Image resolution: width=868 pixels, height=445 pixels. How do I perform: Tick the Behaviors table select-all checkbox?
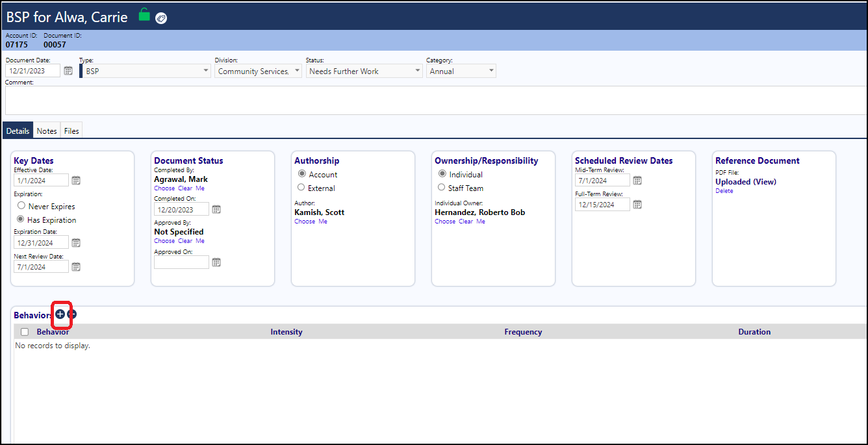(25, 332)
